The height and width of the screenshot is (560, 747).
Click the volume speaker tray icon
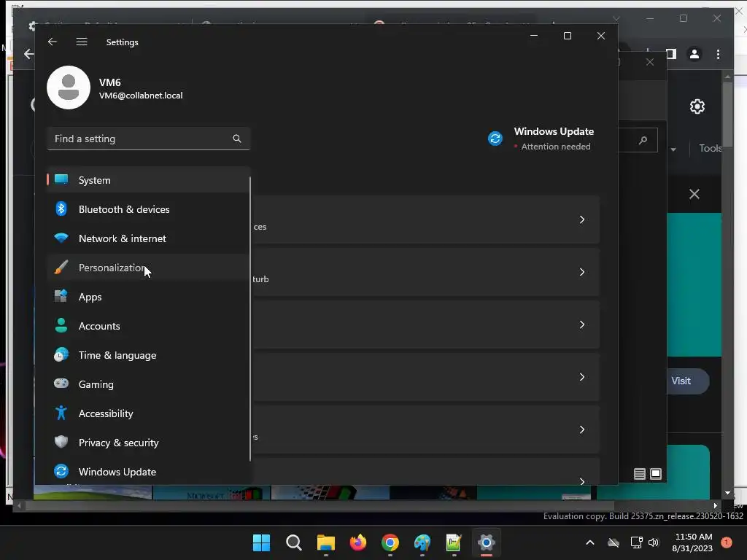click(654, 542)
